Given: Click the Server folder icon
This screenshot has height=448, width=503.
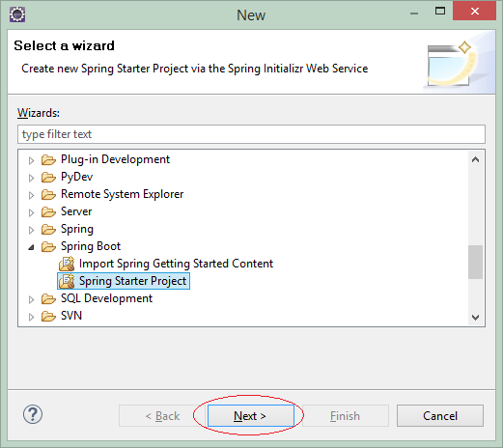Looking at the screenshot, I should pyautogui.click(x=48, y=211).
